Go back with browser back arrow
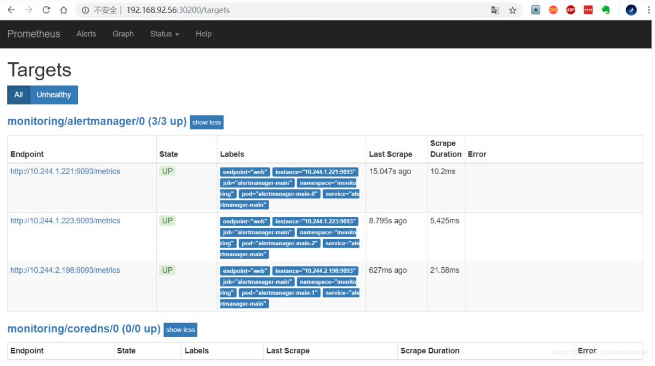Image resolution: width=655 pixels, height=366 pixels. (x=11, y=10)
